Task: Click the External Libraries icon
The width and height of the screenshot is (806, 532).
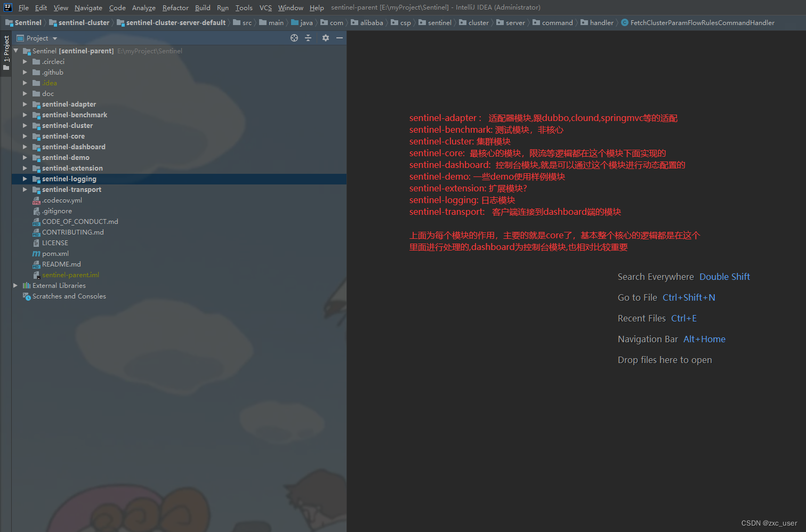Action: 27,286
